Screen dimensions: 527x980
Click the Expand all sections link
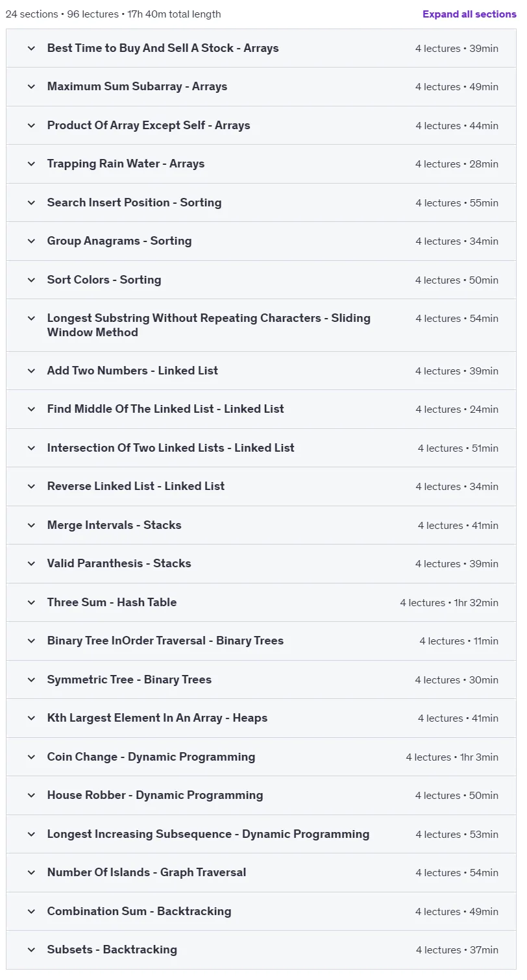click(x=469, y=14)
